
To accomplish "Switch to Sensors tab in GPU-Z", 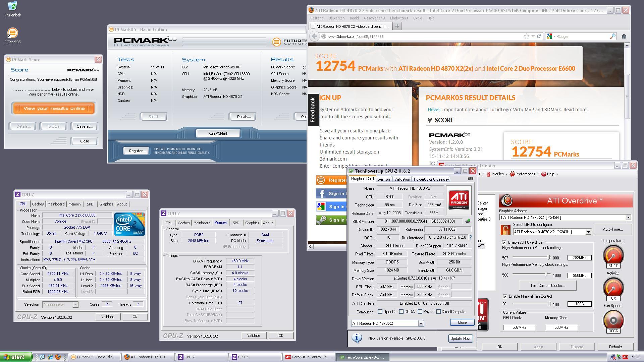I will click(x=384, y=179).
